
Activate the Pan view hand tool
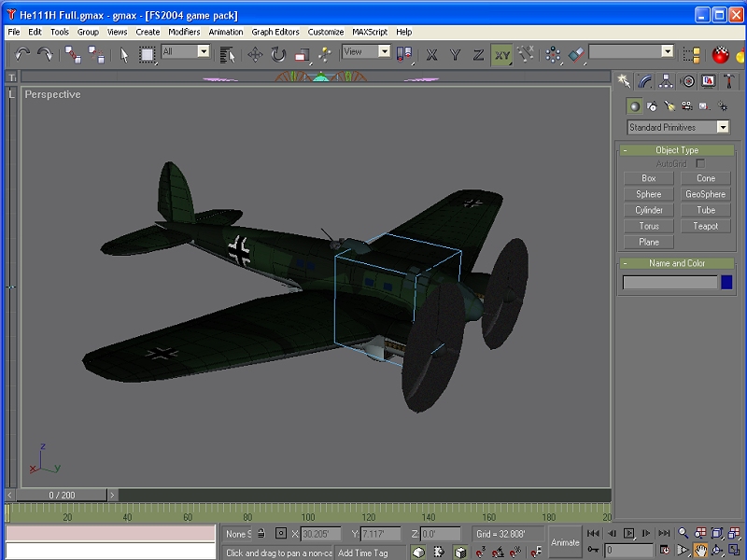coord(699,550)
